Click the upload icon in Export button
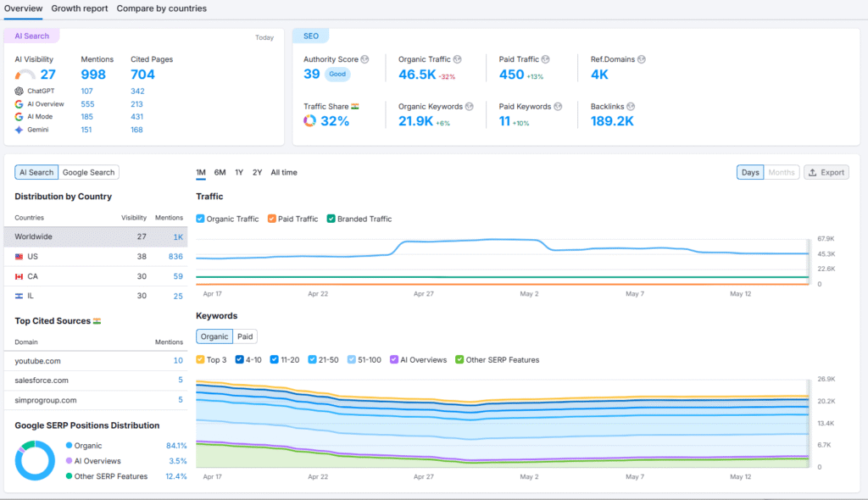Viewport: 868px width, 500px height. pos(813,172)
